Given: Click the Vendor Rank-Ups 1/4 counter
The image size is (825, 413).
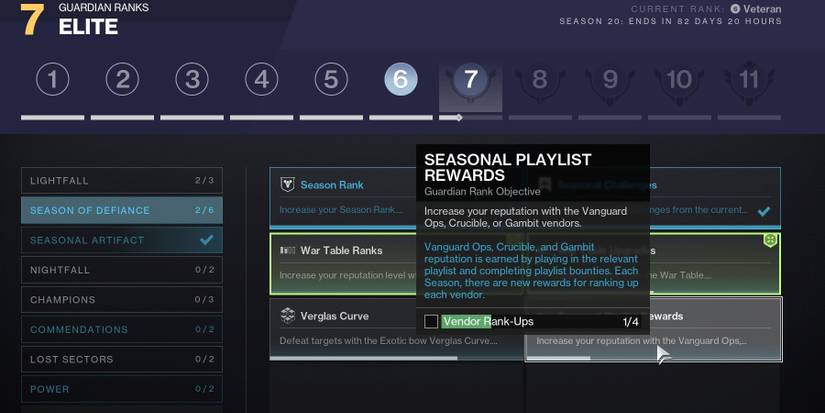Looking at the screenshot, I should (631, 322).
